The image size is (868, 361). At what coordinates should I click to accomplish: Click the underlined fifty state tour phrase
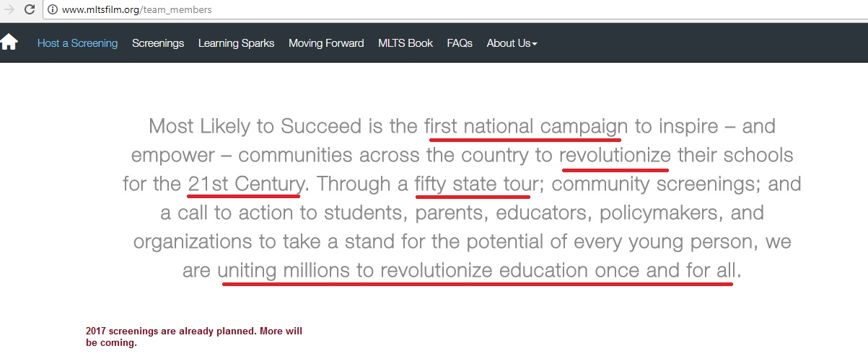pyautogui.click(x=473, y=184)
